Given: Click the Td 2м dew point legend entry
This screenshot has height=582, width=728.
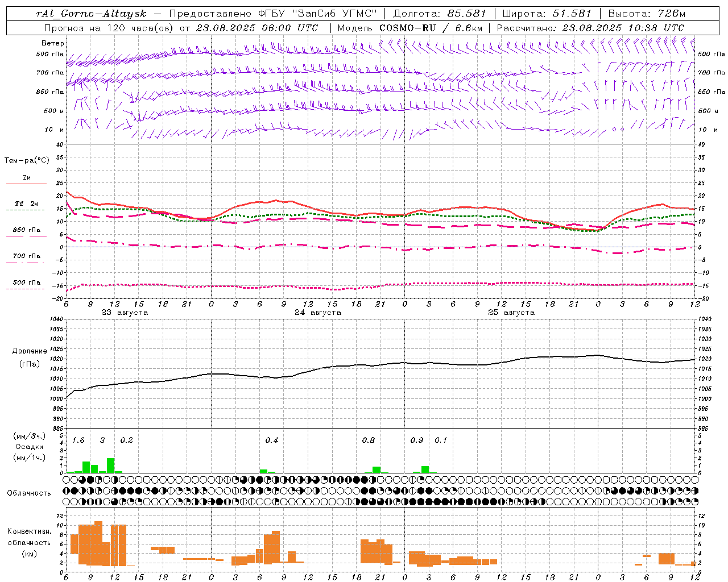Looking at the screenshot, I should (x=27, y=203).
